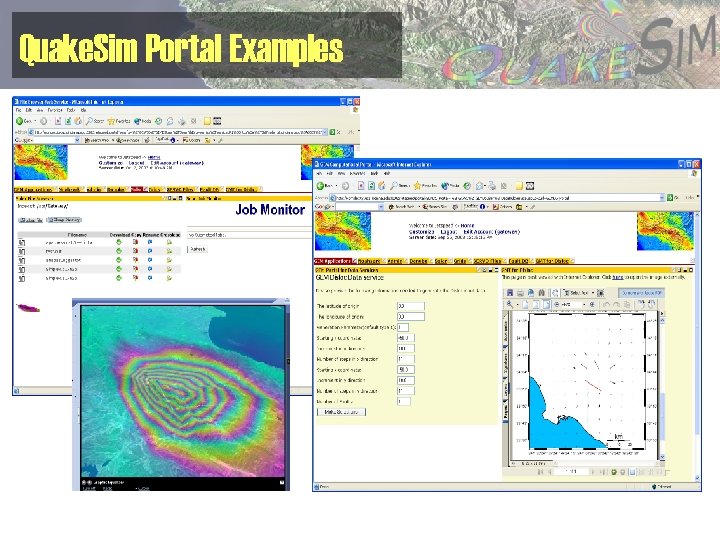Click Upload File button in file manager
The height and width of the screenshot is (540, 720).
click(x=31, y=220)
